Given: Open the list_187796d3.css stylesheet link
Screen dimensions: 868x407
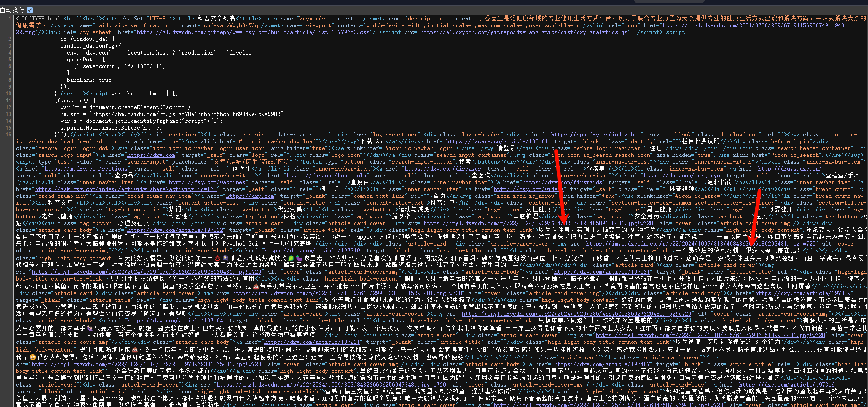Looking at the screenshot, I should [253, 32].
